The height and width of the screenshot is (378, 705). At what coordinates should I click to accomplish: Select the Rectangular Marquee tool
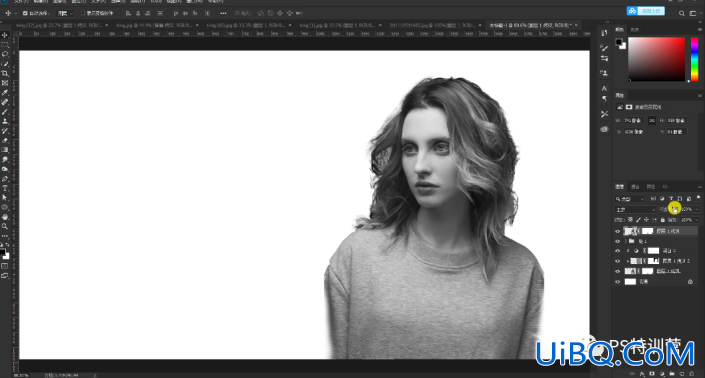coord(5,44)
